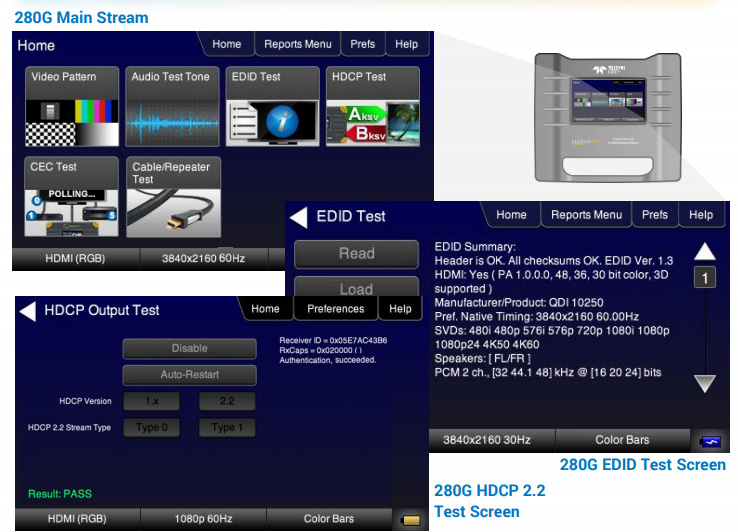Open Help tab in Home screen
738x532 pixels.
pyautogui.click(x=407, y=44)
